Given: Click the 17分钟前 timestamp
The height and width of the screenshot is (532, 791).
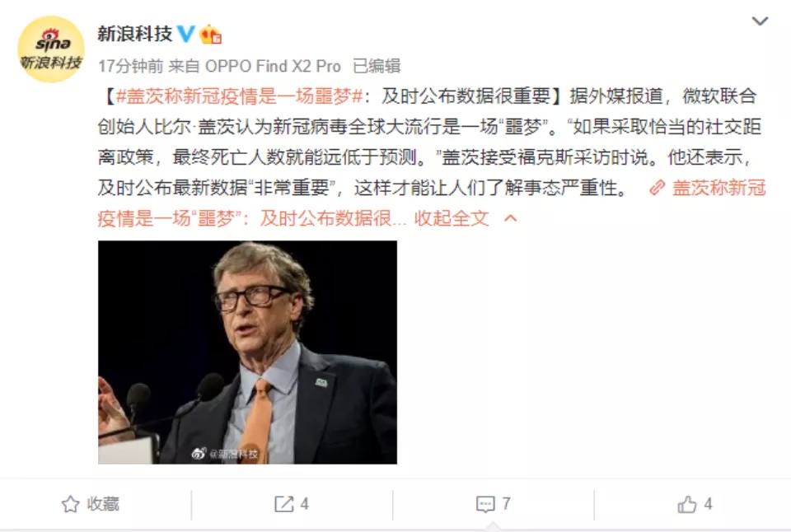Looking at the screenshot, I should pos(131,66).
